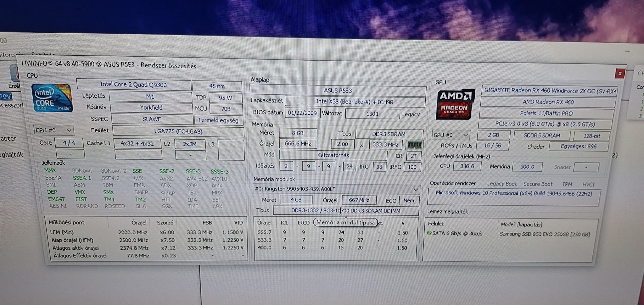Screen dimensions: 644x305
Task: Select the Yorkfield codename field
Action: point(151,108)
